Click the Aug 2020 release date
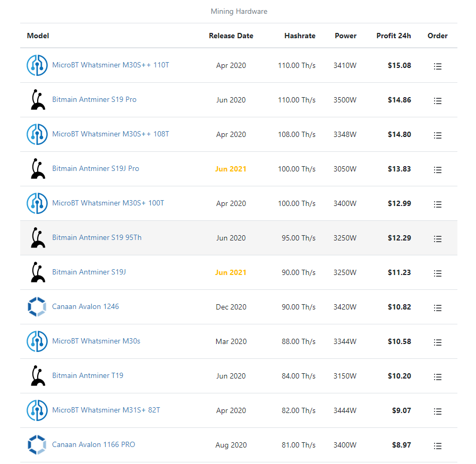Screen dimensions: 476x464 pos(231,445)
